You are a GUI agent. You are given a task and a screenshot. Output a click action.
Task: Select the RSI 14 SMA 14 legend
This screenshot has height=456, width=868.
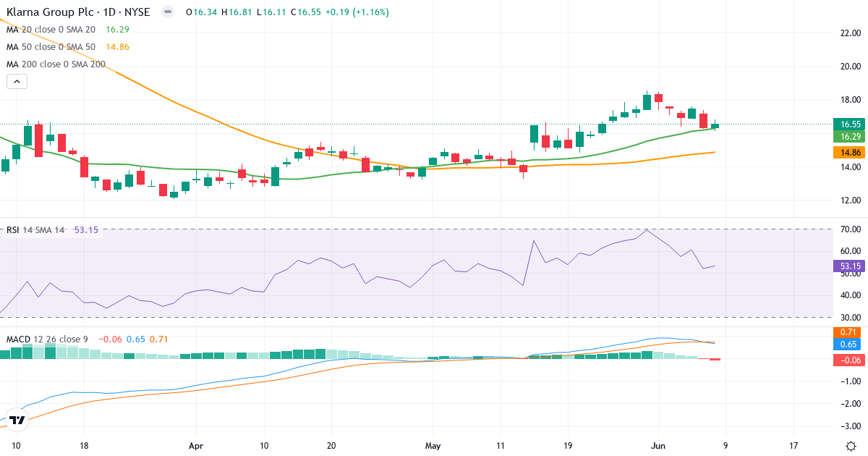point(35,230)
